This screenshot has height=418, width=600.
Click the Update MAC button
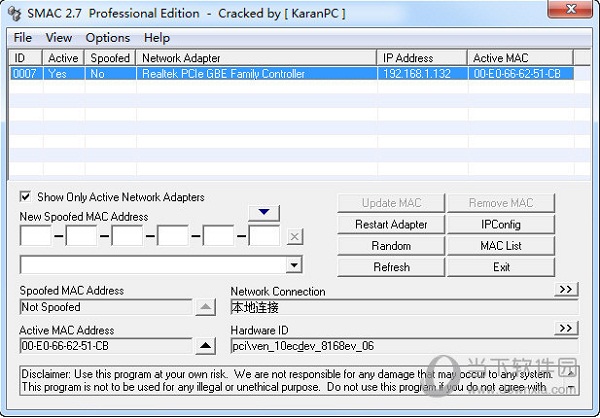pos(391,203)
